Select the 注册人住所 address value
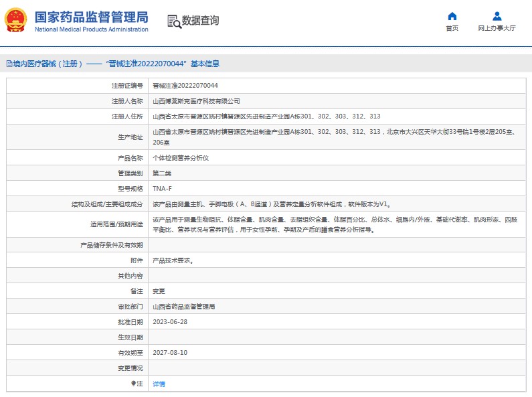The image size is (532, 397). 266,116
